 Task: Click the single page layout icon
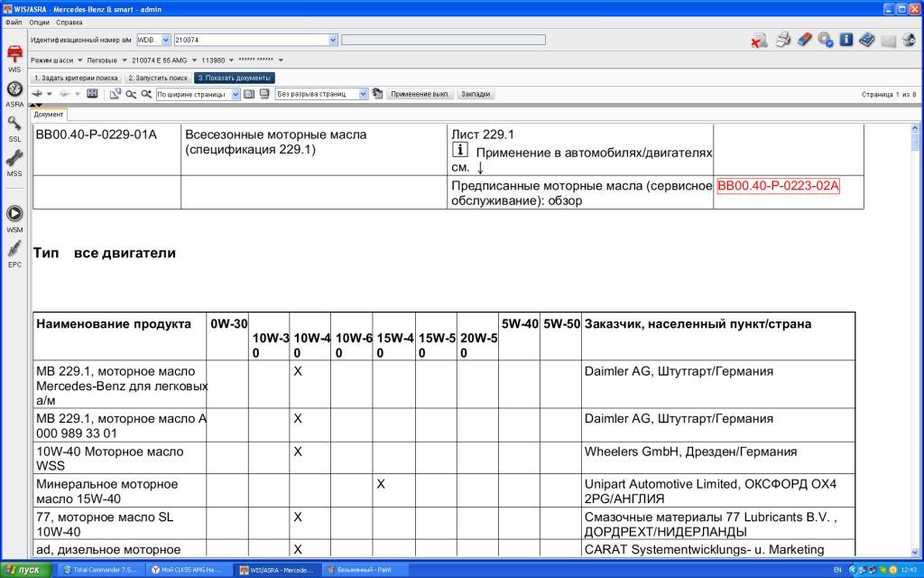[249, 94]
